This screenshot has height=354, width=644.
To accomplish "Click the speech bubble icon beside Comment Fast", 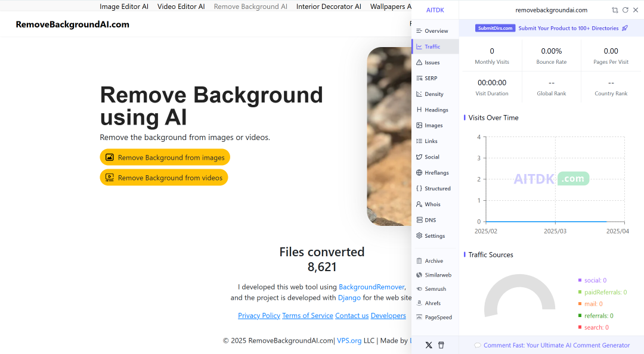I will [x=477, y=346].
